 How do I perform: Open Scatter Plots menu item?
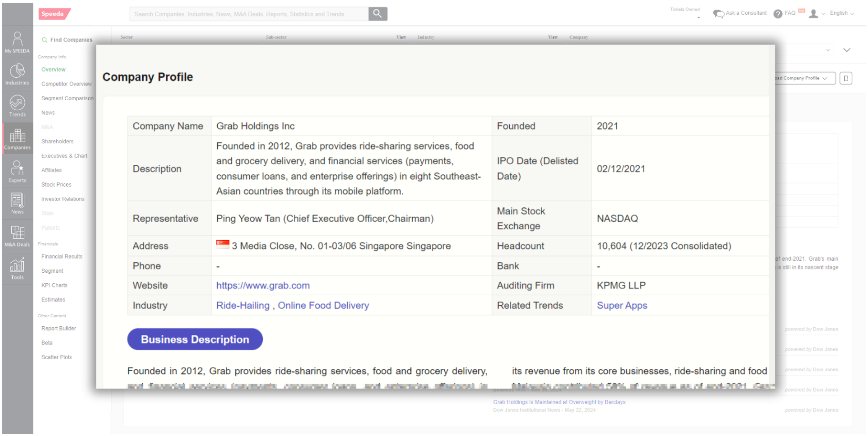click(x=56, y=357)
